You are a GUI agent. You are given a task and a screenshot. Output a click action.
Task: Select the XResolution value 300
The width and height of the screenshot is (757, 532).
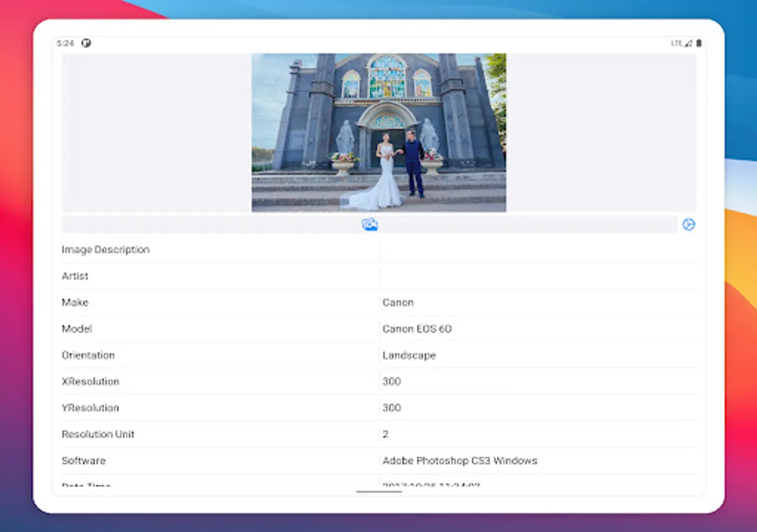click(x=392, y=381)
